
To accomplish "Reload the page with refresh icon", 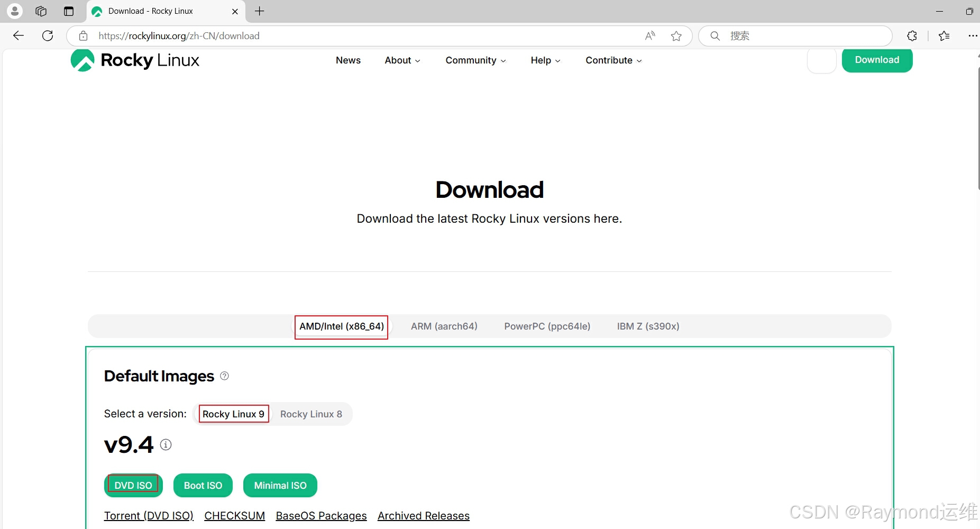I will click(x=48, y=35).
